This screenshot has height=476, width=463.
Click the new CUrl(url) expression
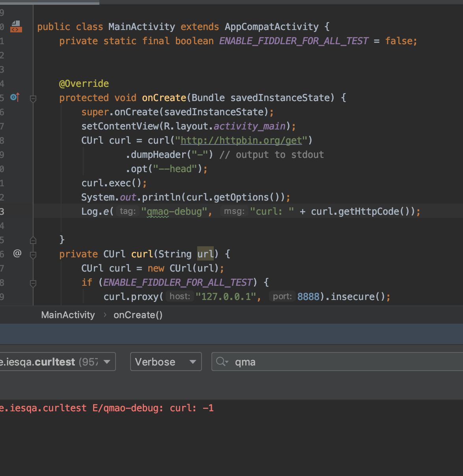click(x=183, y=268)
